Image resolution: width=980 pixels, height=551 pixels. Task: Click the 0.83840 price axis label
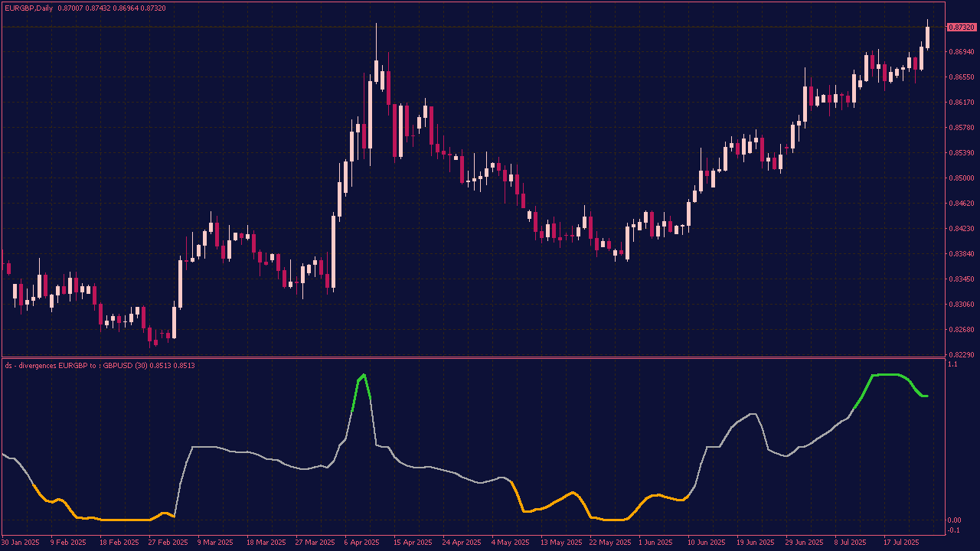point(960,254)
